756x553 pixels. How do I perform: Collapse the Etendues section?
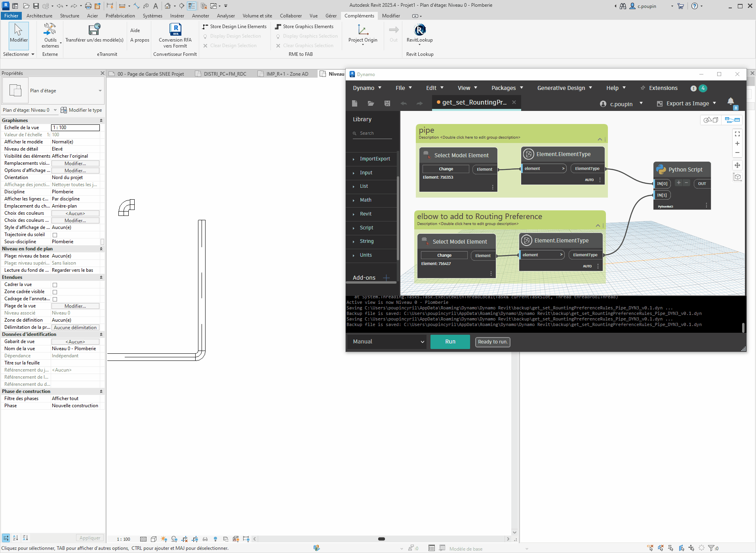pyautogui.click(x=101, y=277)
